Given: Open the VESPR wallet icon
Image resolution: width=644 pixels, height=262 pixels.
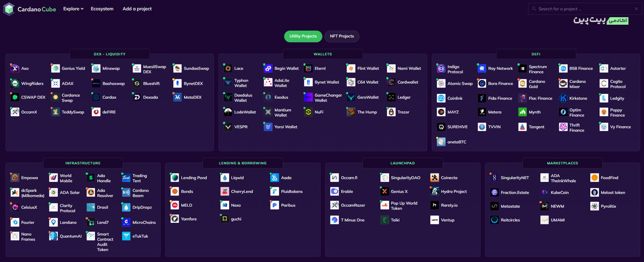Looking at the screenshot, I should point(228,127).
